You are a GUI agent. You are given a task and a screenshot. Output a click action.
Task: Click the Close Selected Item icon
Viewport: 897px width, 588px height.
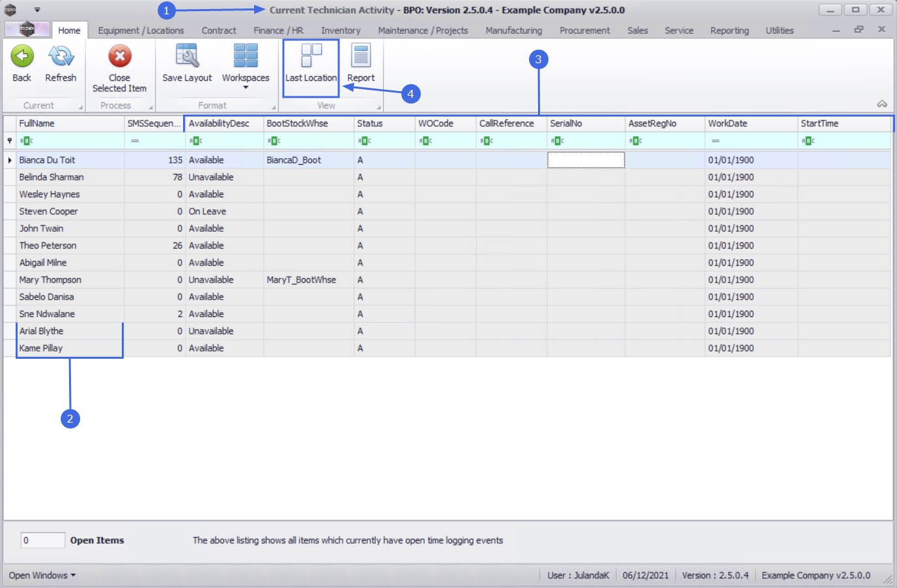120,57
